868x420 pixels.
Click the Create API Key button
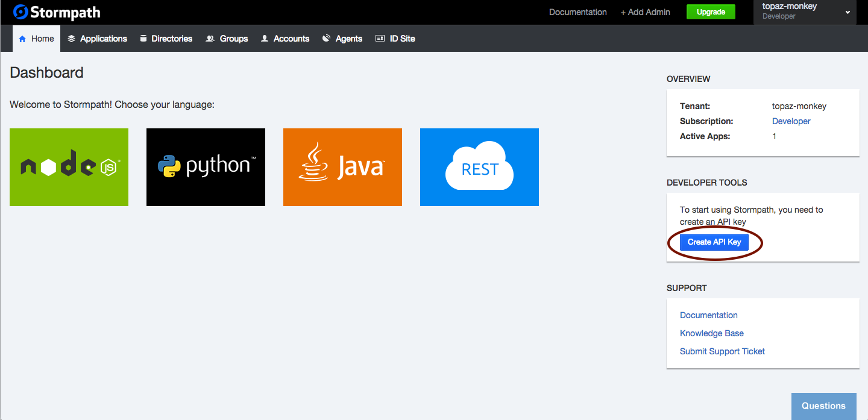coord(714,242)
